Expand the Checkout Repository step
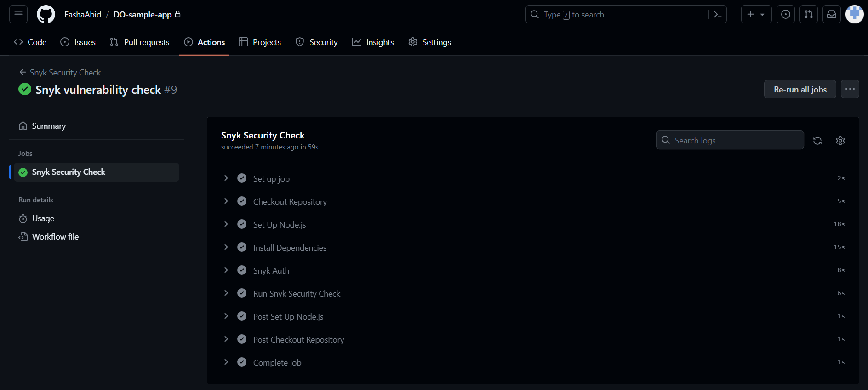The image size is (868, 390). click(x=226, y=201)
